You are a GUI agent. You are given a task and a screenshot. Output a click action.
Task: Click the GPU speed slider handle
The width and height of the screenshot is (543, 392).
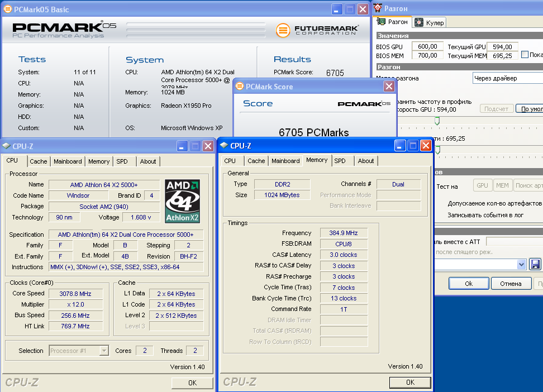[437, 121]
